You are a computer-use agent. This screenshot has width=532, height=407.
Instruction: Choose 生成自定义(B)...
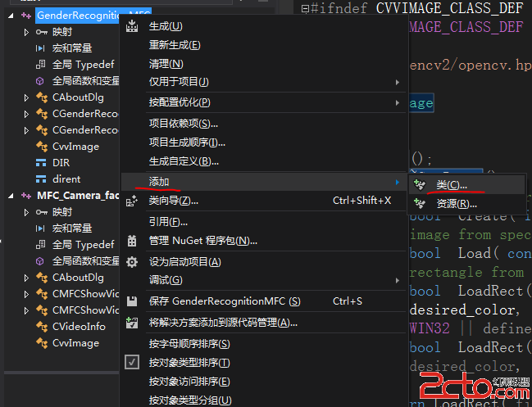coord(265,161)
